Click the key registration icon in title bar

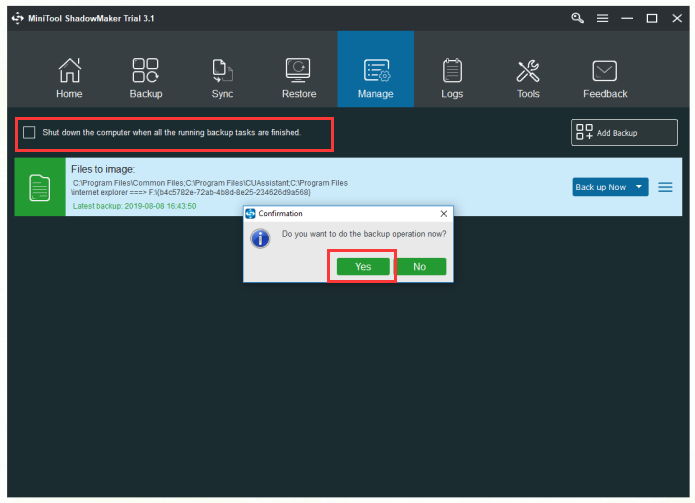point(578,18)
